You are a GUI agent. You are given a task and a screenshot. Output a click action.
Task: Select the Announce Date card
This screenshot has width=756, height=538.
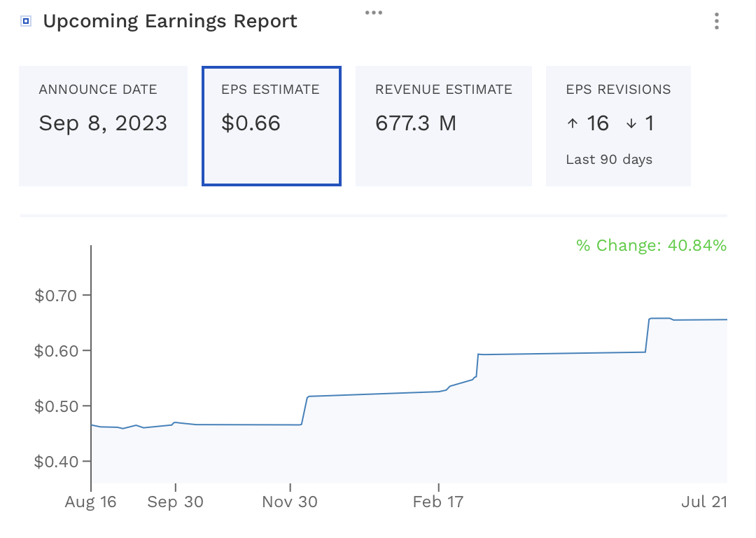tap(103, 126)
